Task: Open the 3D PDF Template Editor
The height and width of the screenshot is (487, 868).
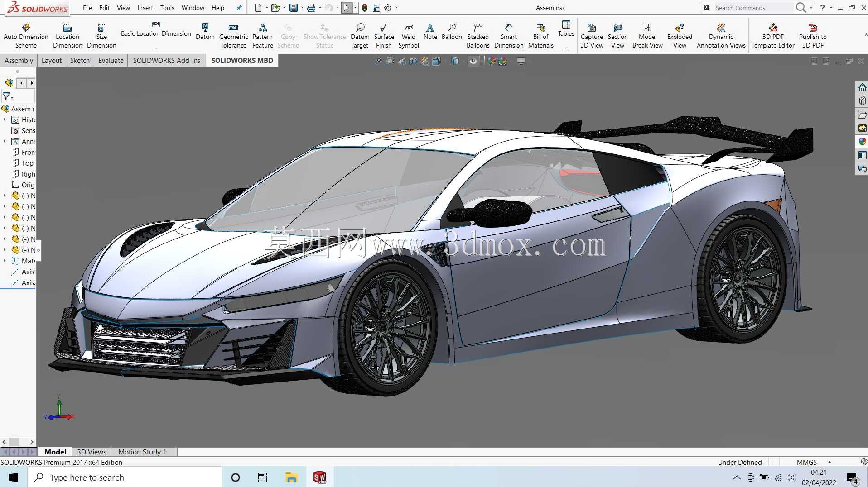Action: click(x=773, y=36)
